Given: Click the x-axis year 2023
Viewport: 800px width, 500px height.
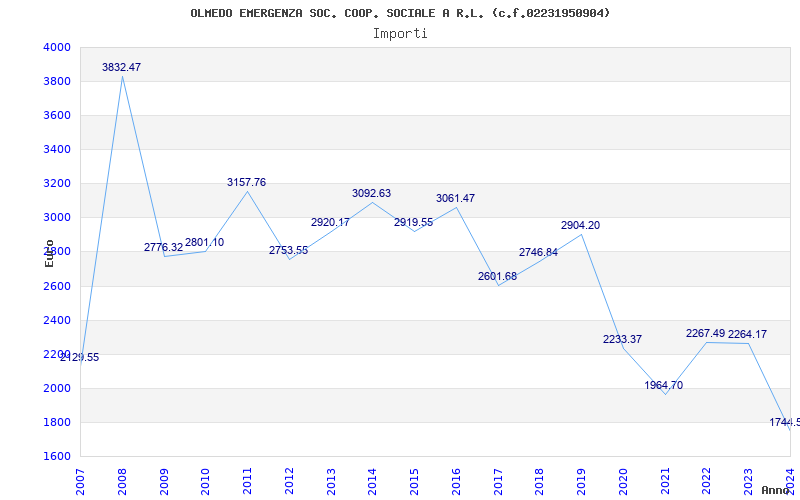Looking at the screenshot, I should (x=749, y=482).
